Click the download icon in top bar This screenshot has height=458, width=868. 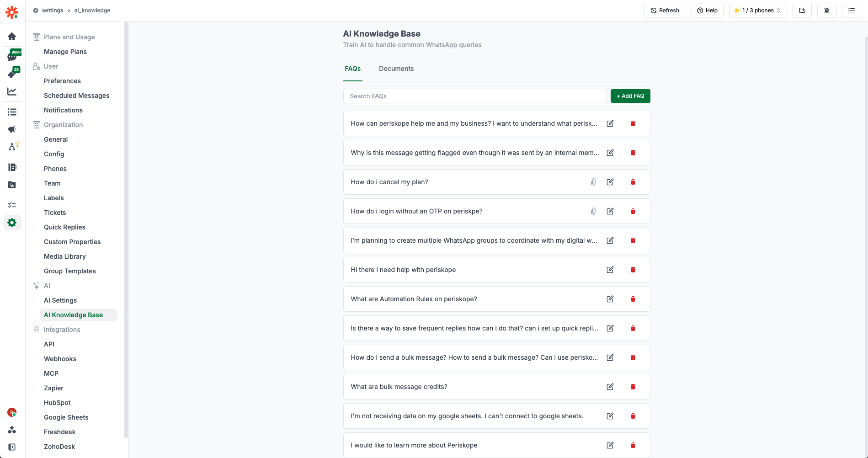click(802, 11)
